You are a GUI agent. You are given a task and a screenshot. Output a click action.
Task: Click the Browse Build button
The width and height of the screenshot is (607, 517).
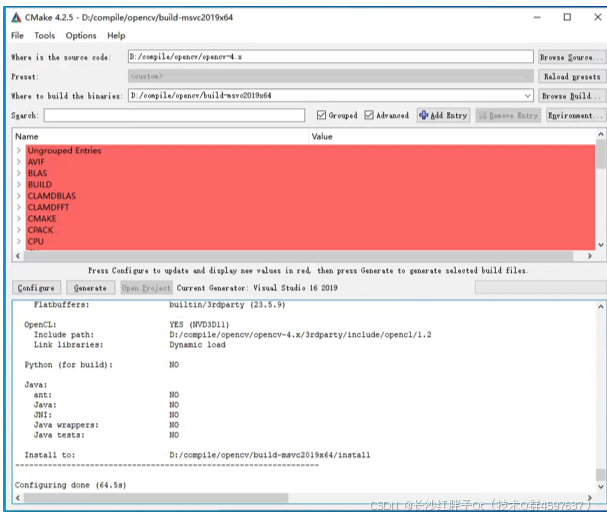[x=571, y=96]
